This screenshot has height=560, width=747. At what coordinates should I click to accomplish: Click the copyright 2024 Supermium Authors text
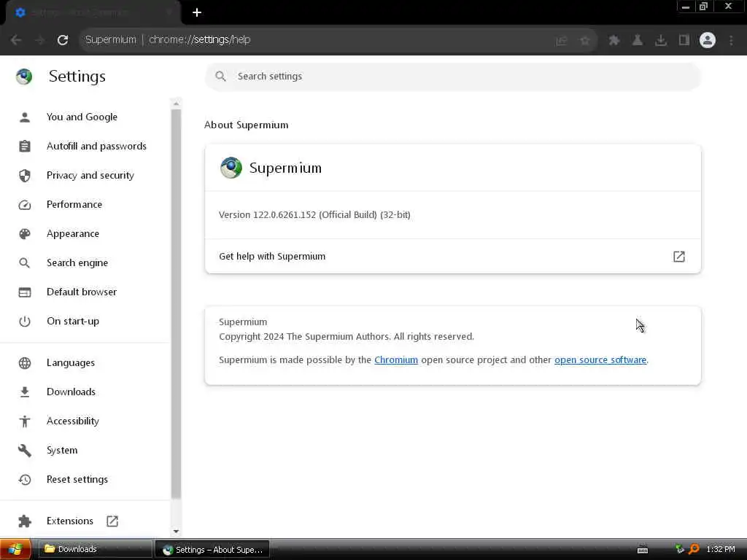pyautogui.click(x=347, y=337)
